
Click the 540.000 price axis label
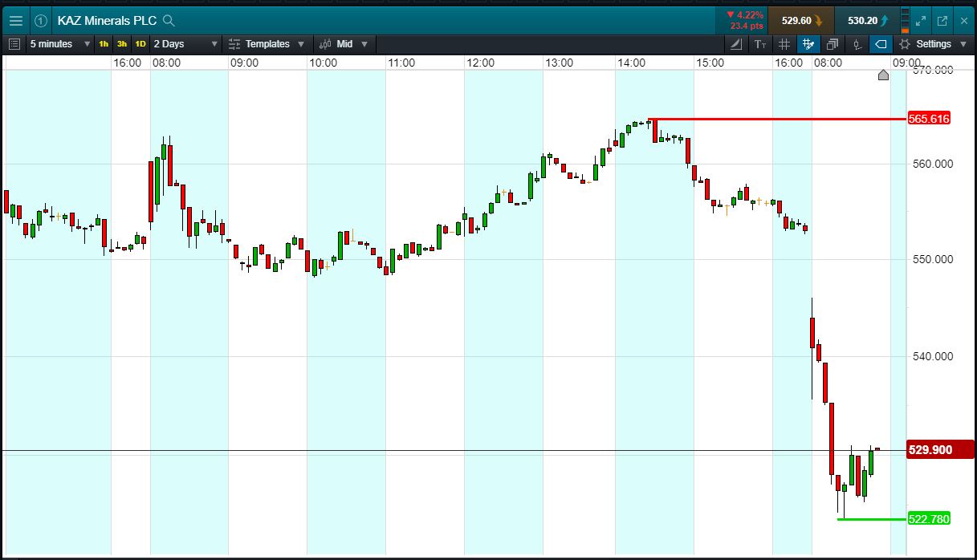coord(933,356)
